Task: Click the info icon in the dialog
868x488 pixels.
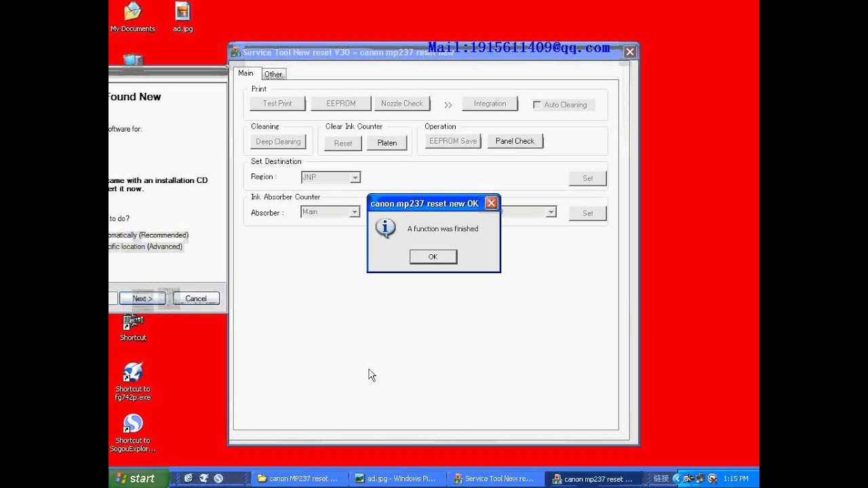Action: pos(385,228)
